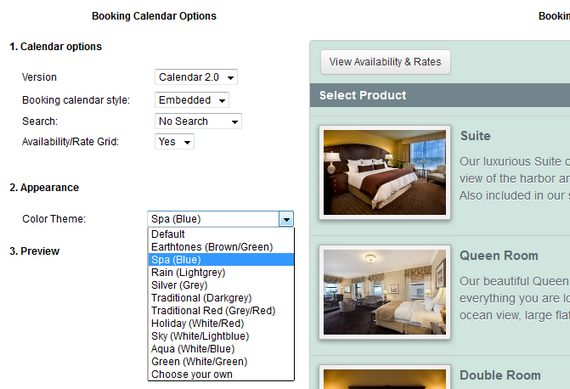The image size is (570, 389).
Task: Open the Version dropdown showing Calendar 2.0
Action: (196, 77)
